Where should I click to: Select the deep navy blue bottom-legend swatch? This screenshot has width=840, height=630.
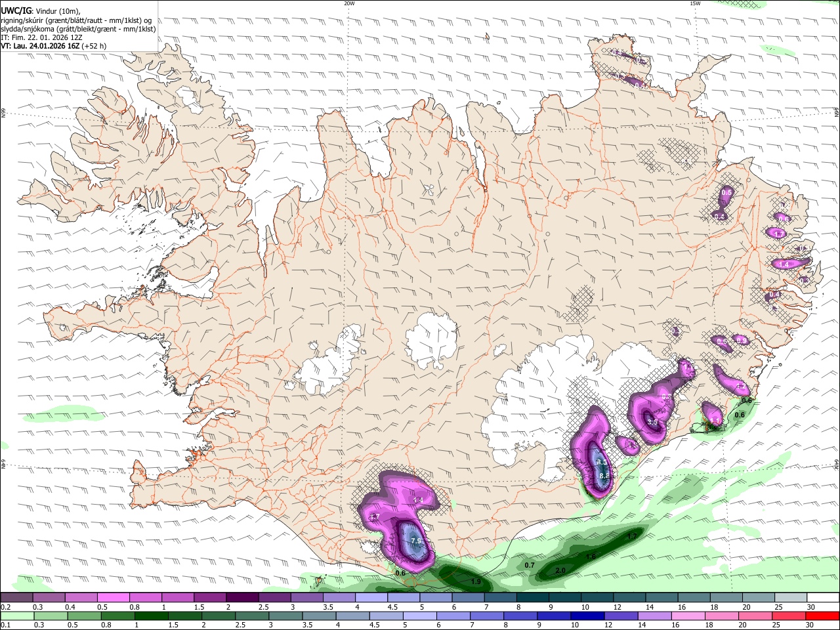587,616
